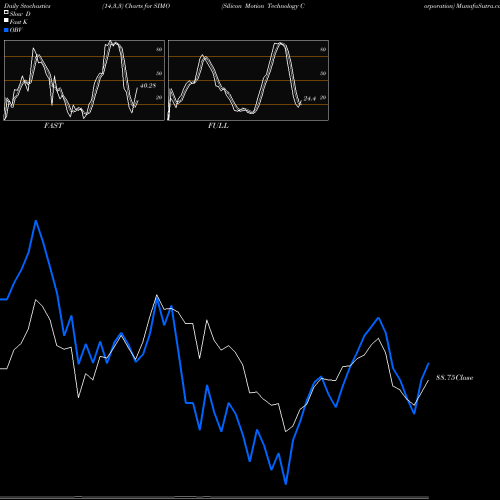Click the highest peak of blue OBV line
Image resolution: width=500 pixels, height=500 pixels.
[36, 221]
